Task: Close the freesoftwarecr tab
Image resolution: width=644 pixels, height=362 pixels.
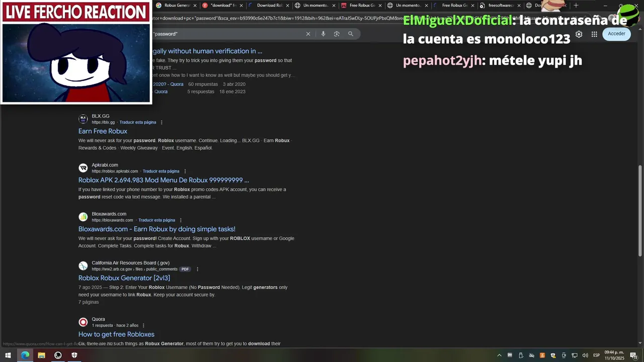Action: pos(518,6)
